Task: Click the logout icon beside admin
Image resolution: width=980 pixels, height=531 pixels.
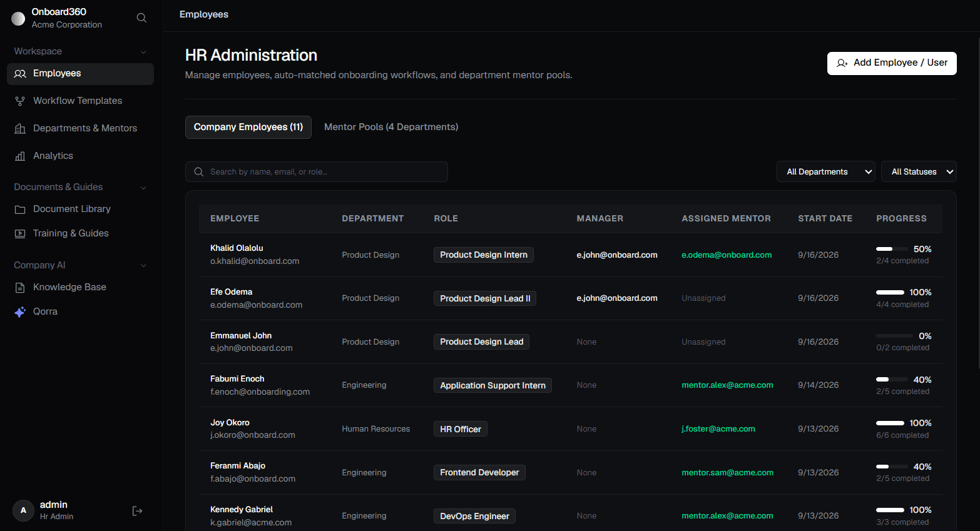Action: coord(138,511)
